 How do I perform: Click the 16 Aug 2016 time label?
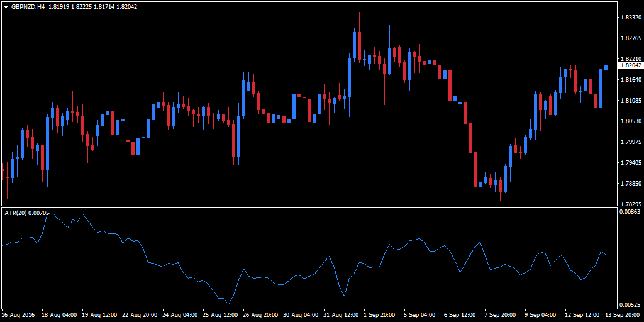[18, 315]
